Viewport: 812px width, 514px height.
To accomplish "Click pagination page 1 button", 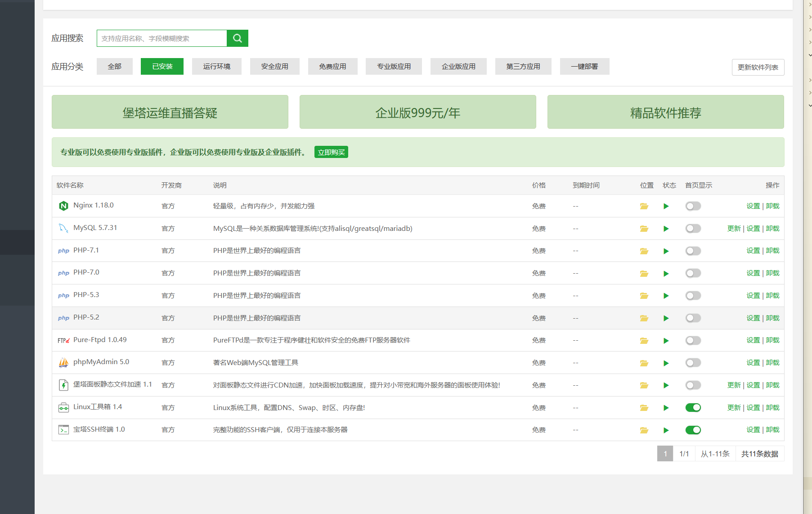I will coord(665,454).
